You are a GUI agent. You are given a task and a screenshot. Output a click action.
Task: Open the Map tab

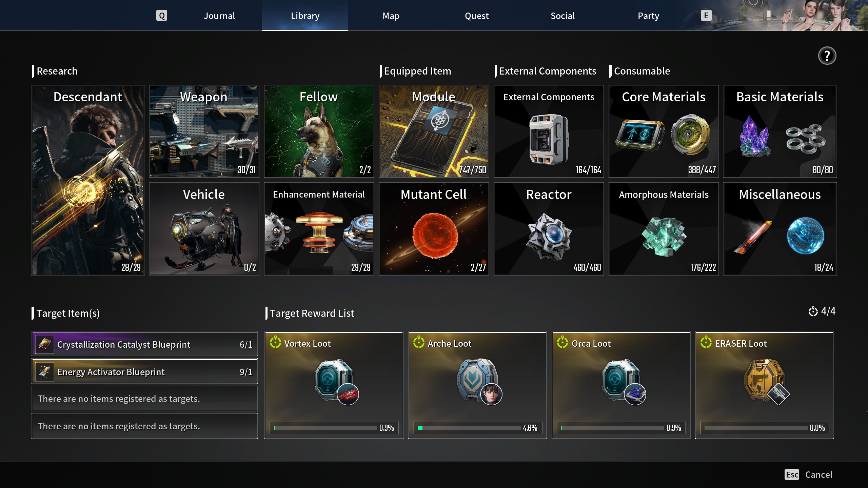pyautogui.click(x=391, y=16)
